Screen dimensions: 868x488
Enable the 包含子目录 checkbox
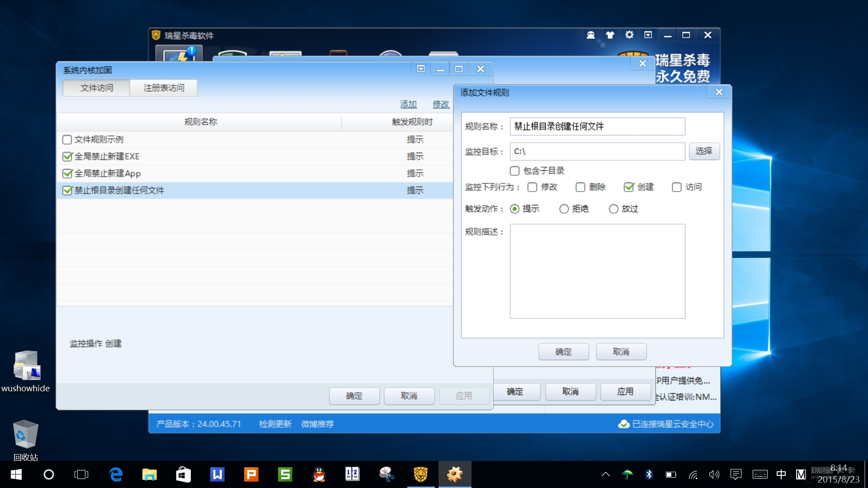tap(514, 171)
